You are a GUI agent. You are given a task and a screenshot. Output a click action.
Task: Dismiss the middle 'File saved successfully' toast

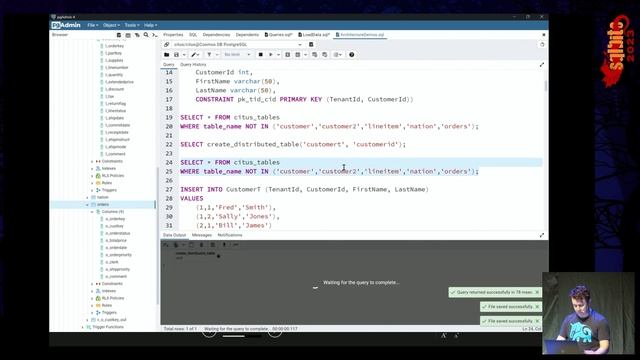(x=537, y=307)
